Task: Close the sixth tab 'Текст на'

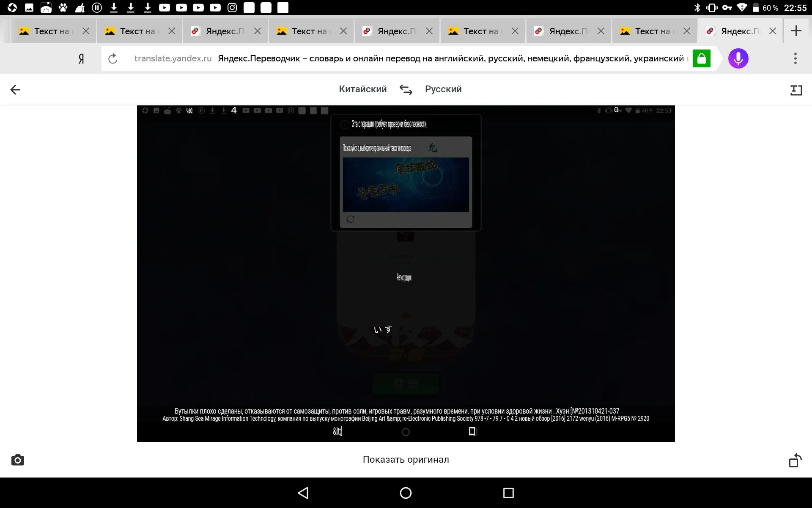Action: (515, 31)
